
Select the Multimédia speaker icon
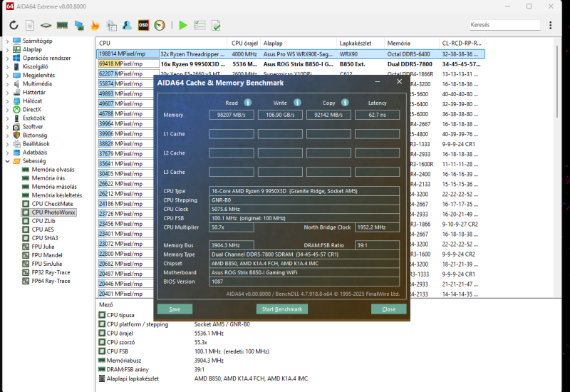coord(16,83)
